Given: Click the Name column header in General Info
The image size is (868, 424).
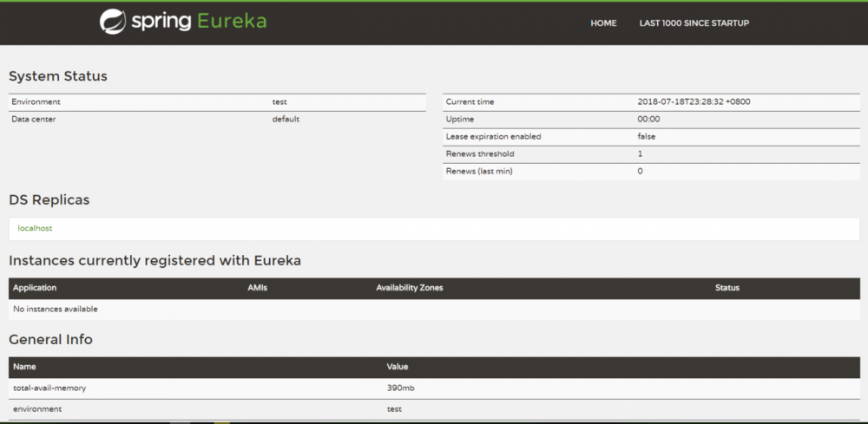Looking at the screenshot, I should [24, 367].
